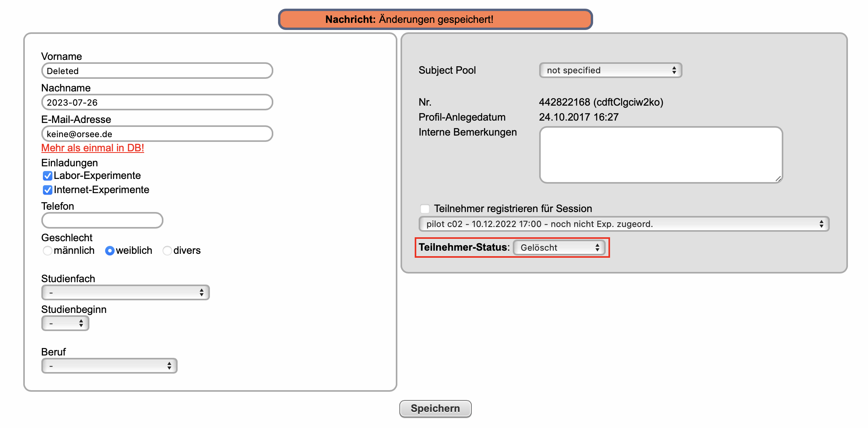The width and height of the screenshot is (868, 428).
Task: Enable Teilnehmer registrieren für Session checkbox
Action: point(425,208)
